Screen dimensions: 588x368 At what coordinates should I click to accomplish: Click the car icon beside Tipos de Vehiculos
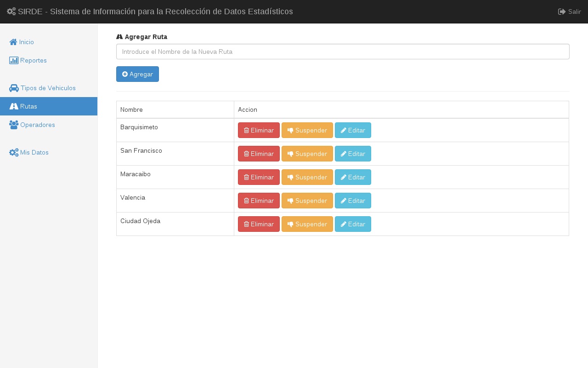(14, 88)
